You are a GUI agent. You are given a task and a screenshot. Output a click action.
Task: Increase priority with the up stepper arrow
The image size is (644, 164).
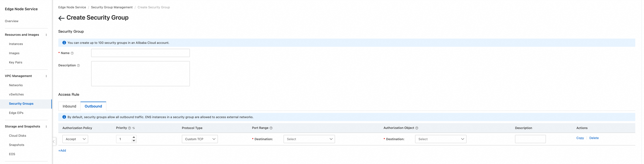click(134, 137)
